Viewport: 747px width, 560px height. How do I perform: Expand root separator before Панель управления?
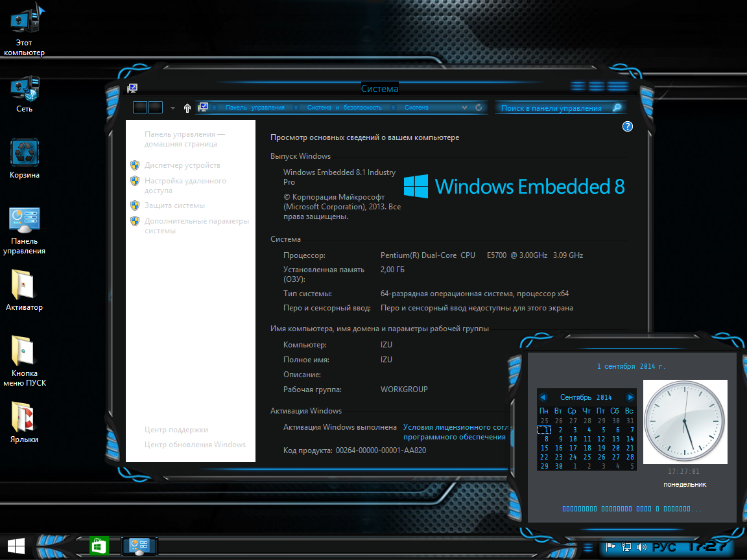click(x=215, y=108)
